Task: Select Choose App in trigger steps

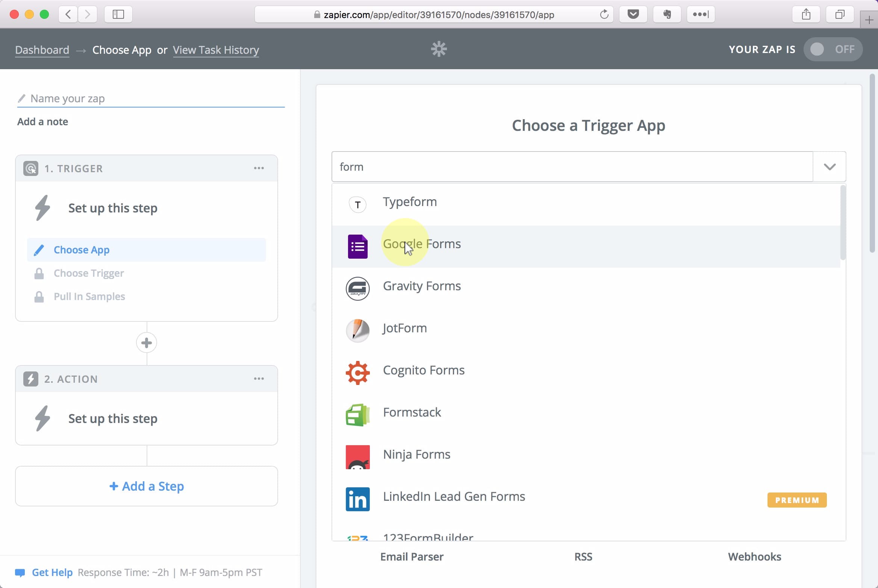Action: pyautogui.click(x=147, y=250)
